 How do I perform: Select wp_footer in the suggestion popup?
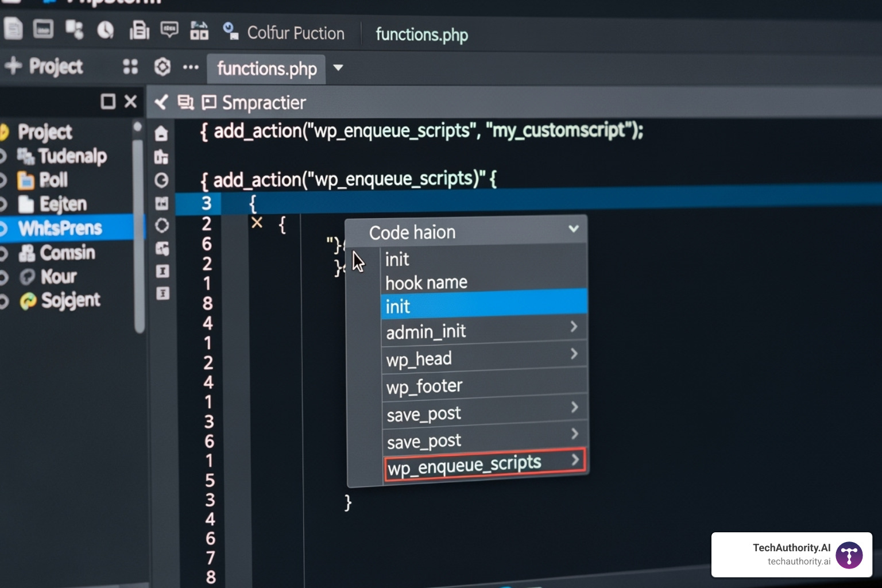pyautogui.click(x=424, y=386)
